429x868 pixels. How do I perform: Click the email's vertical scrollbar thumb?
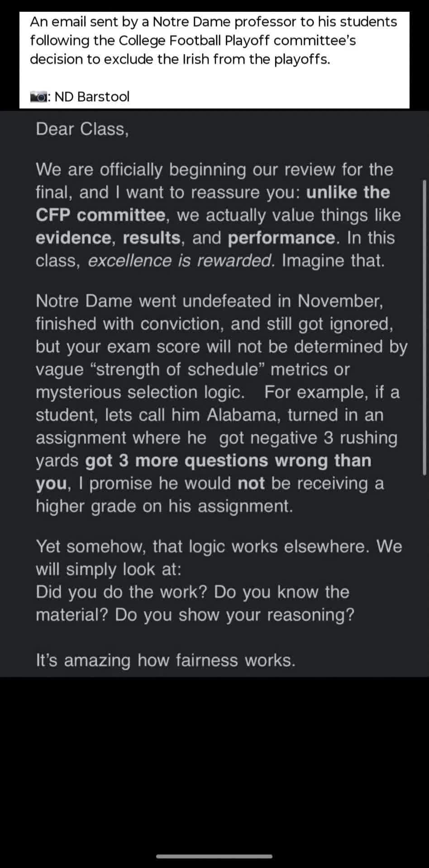pos(424,327)
